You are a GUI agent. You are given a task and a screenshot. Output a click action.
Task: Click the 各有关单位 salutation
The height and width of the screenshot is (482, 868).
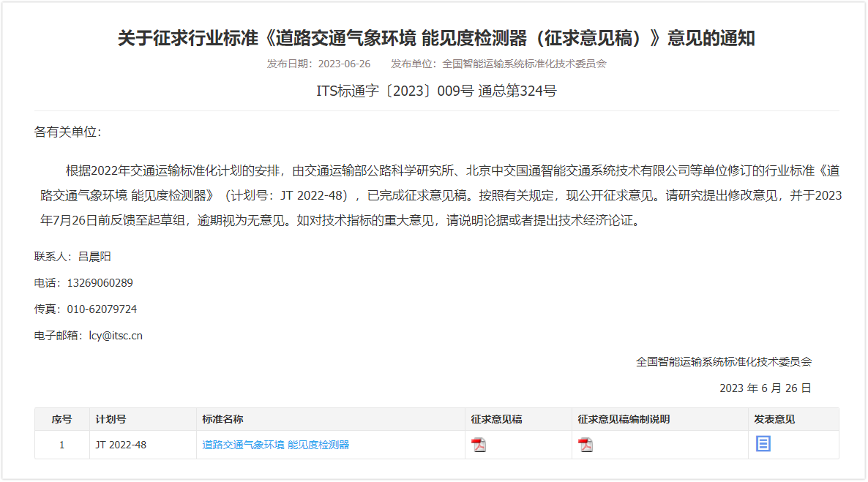[x=67, y=132]
